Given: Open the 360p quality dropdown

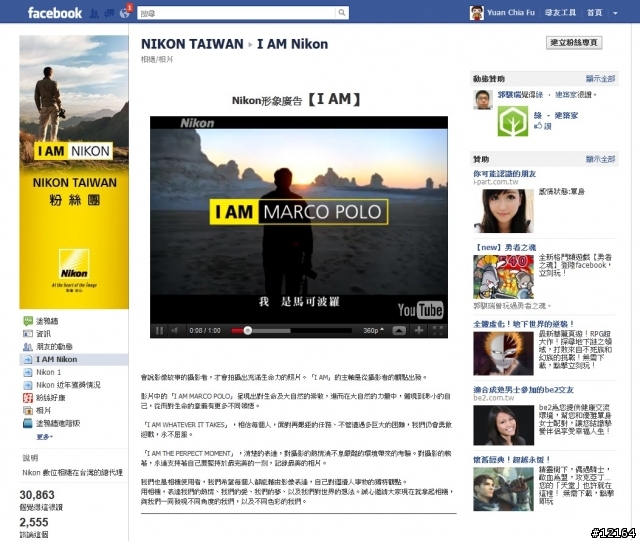Looking at the screenshot, I should point(373,330).
